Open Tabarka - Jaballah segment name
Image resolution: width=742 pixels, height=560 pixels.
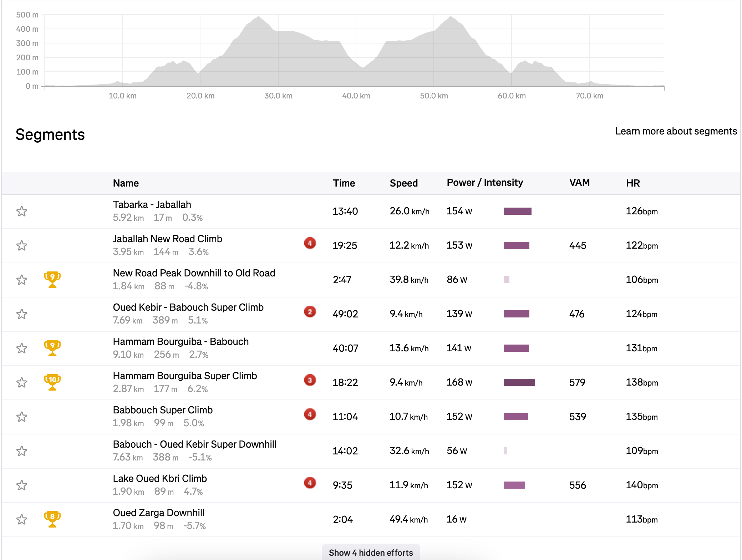click(x=152, y=204)
